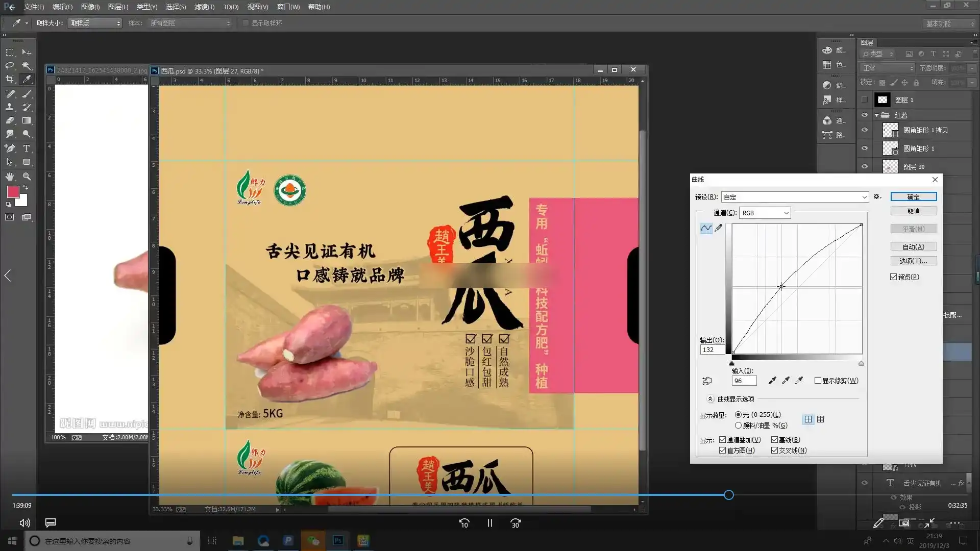Open the 通道 (Channels) panel icon

(828, 120)
